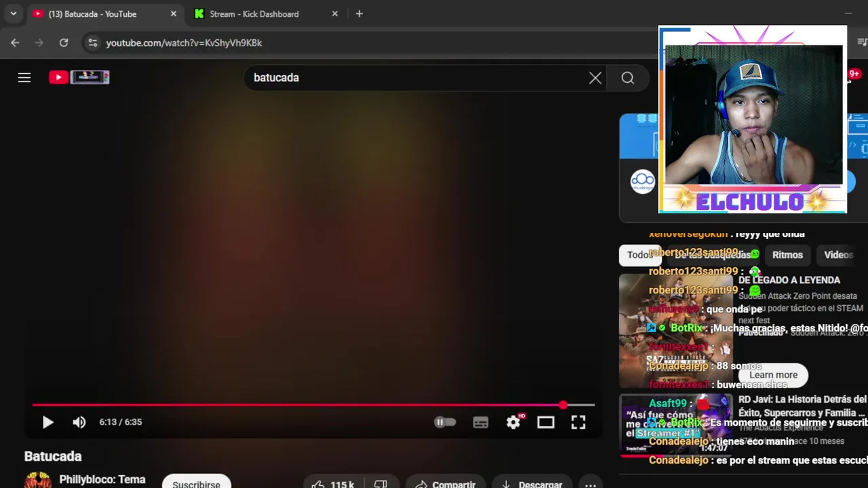Viewport: 868px width, 488px height.
Task: Click the youtube.com address bar URL
Action: 184,43
